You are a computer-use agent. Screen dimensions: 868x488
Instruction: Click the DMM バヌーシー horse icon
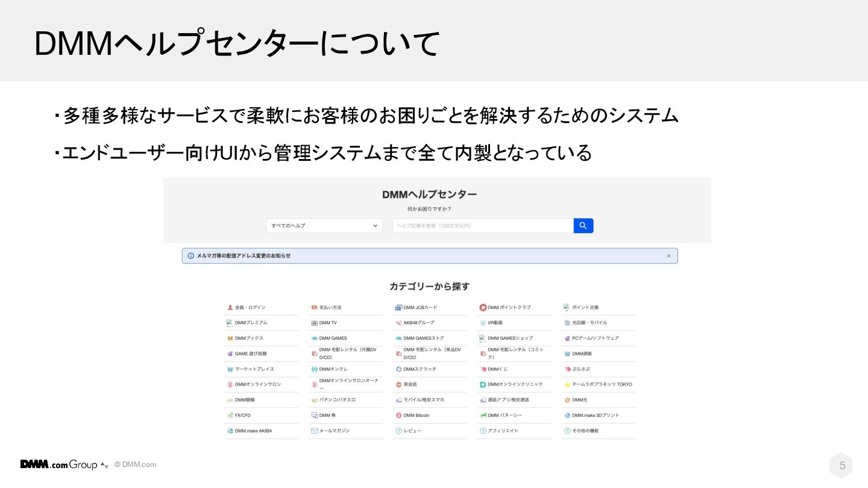[483, 415]
